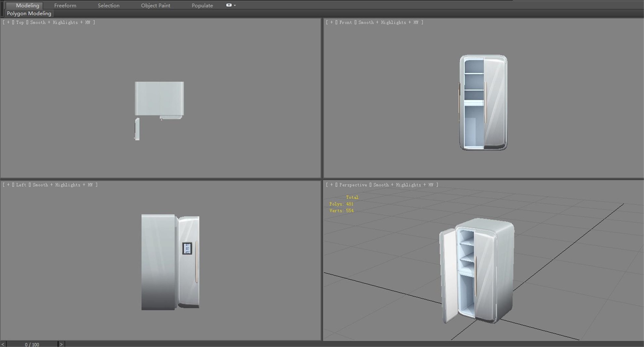This screenshot has width=644, height=347.
Task: Open Perspective viewport Smooth + Highlights shading menu
Action: (x=403, y=185)
